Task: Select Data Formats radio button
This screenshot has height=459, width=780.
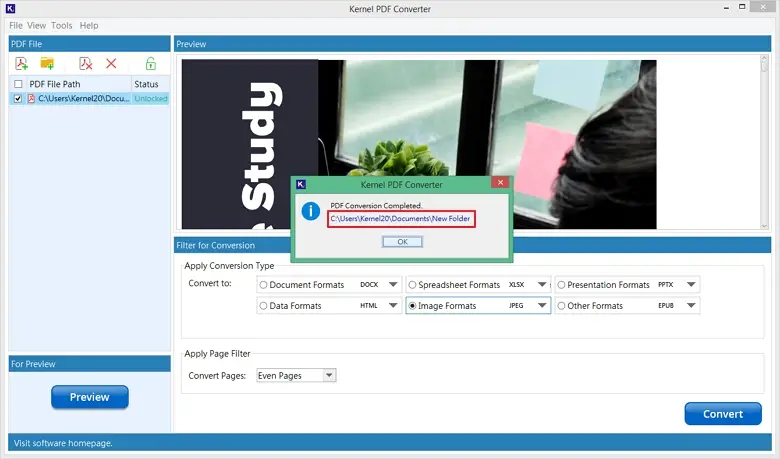Action: (x=264, y=306)
